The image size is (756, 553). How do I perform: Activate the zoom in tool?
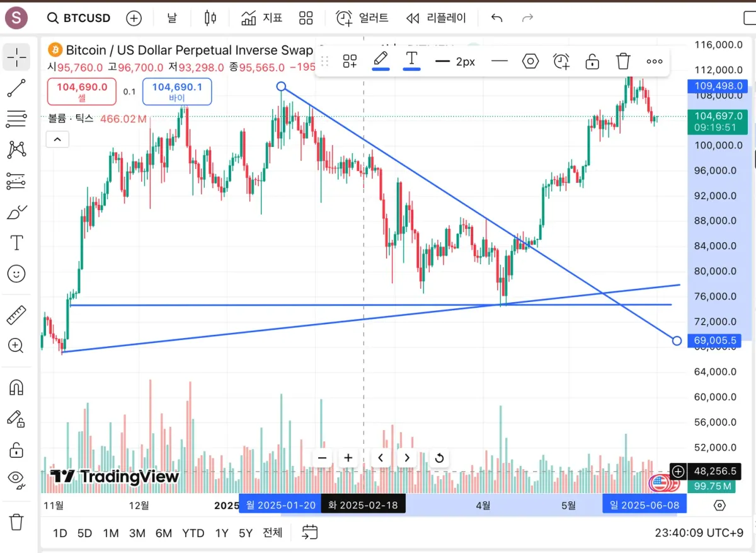coord(16,346)
